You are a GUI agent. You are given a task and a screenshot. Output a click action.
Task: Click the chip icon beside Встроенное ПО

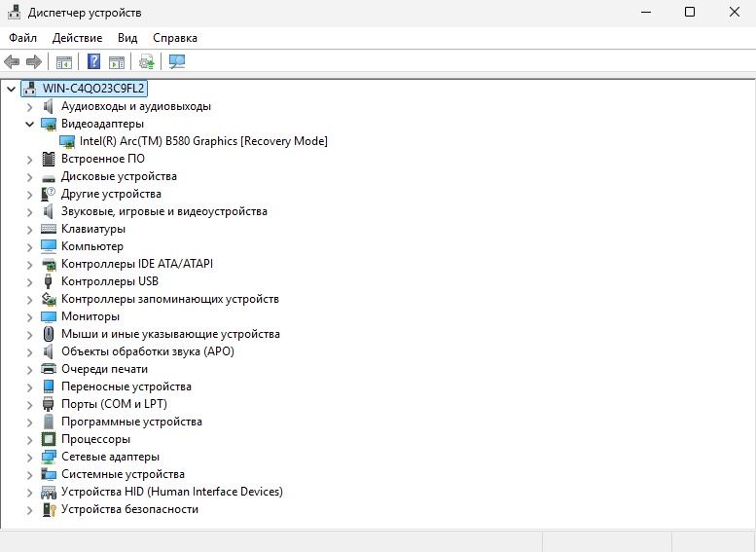pyautogui.click(x=49, y=159)
